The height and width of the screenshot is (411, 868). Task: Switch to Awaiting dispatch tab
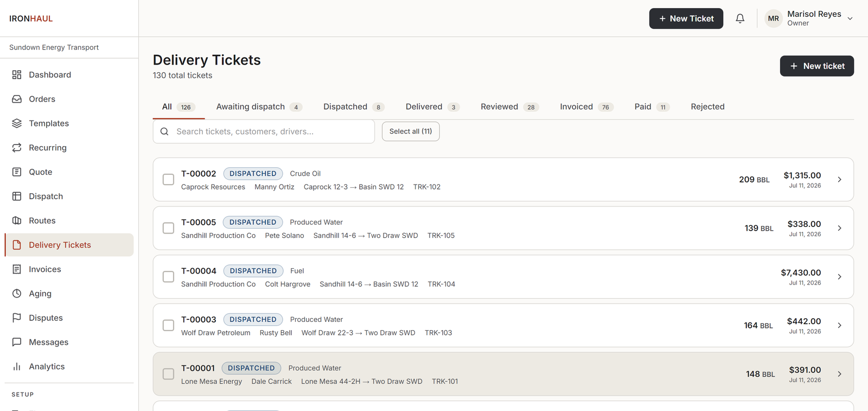(259, 107)
